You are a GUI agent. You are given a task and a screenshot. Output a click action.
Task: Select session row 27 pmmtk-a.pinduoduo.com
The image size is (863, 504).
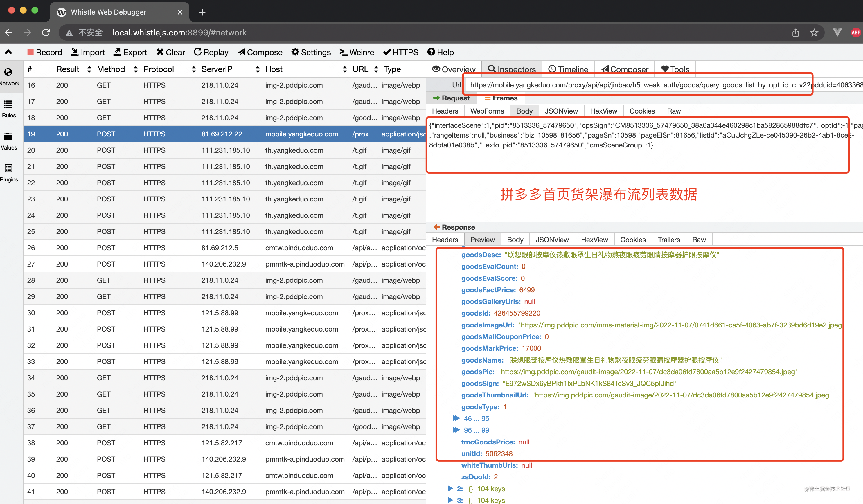point(225,264)
